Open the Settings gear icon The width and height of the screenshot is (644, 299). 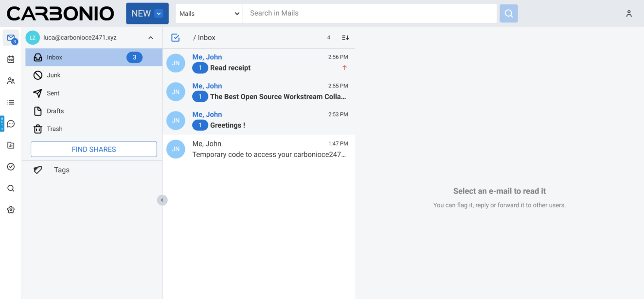click(11, 210)
